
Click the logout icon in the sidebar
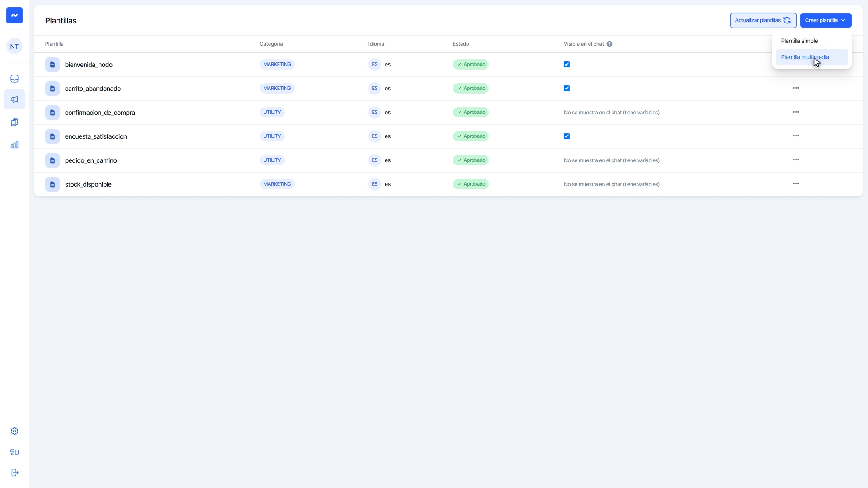tap(14, 473)
